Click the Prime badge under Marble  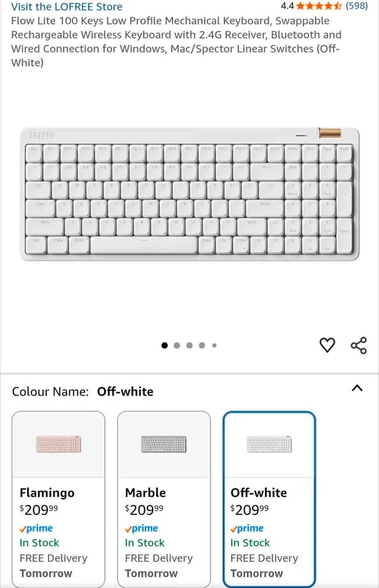[x=141, y=528]
